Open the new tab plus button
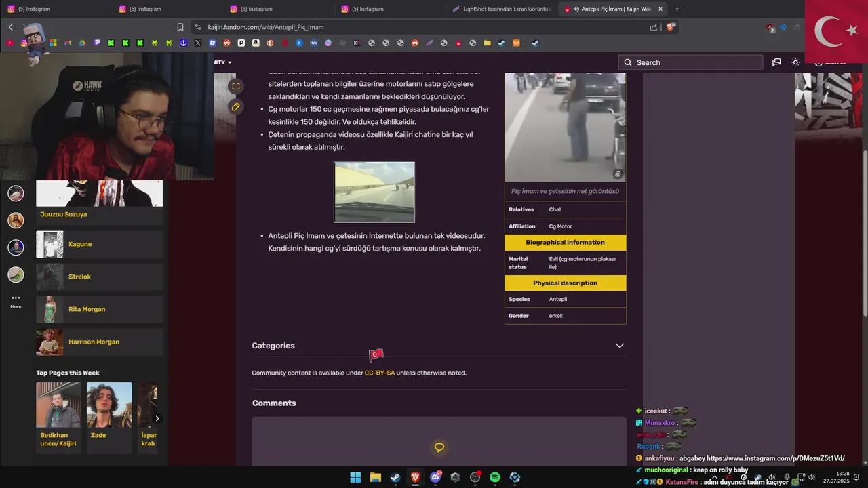The height and width of the screenshot is (488, 868). pyautogui.click(x=677, y=9)
